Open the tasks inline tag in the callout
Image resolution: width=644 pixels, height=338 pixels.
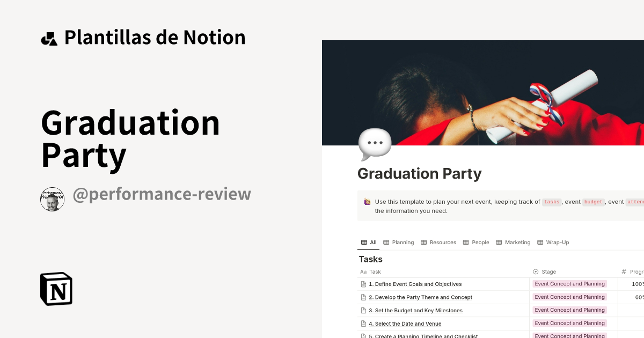(x=551, y=202)
